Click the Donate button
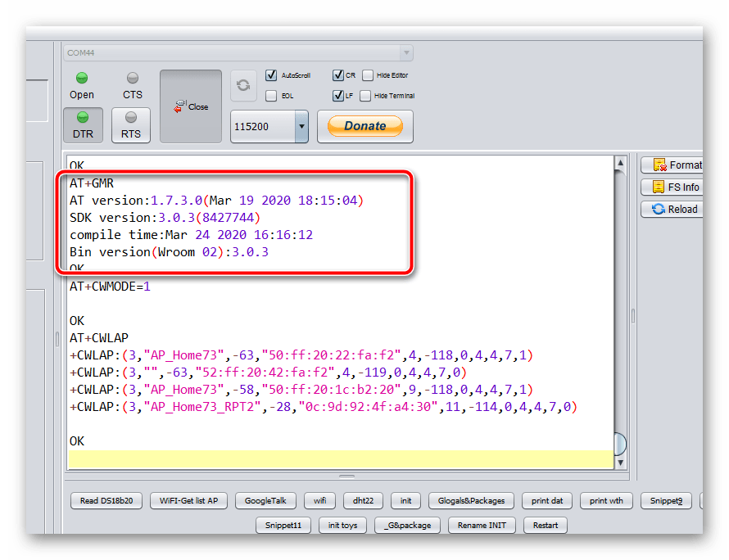The height and width of the screenshot is (560, 729). 365,126
